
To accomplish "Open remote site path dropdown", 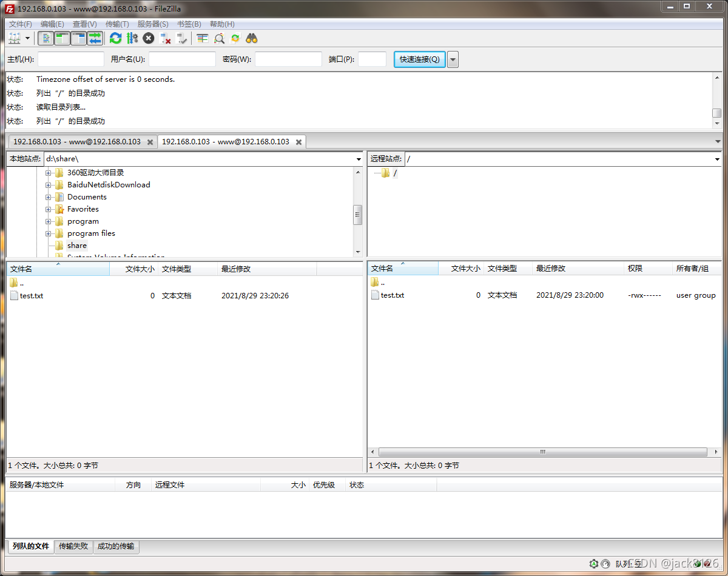I will click(718, 159).
